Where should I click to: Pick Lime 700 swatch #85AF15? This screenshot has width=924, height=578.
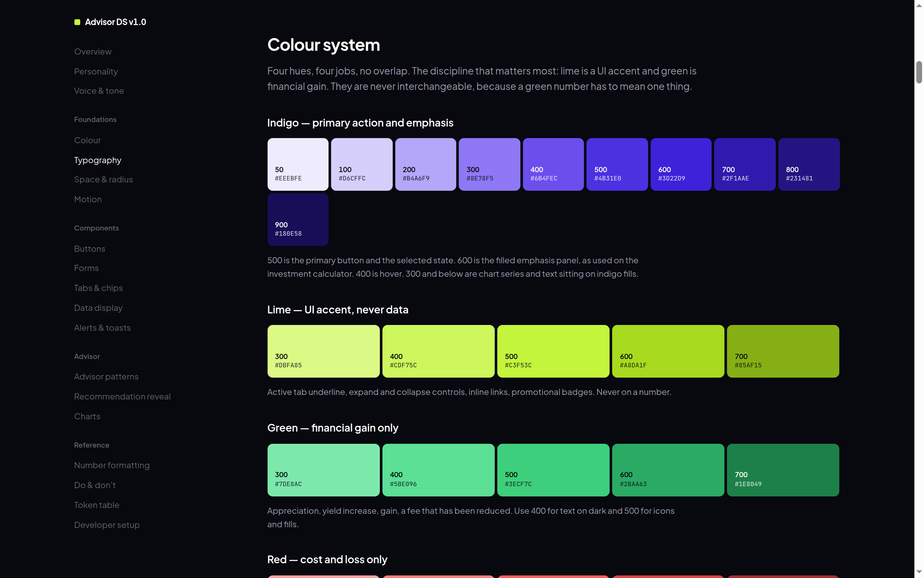pyautogui.click(x=783, y=351)
